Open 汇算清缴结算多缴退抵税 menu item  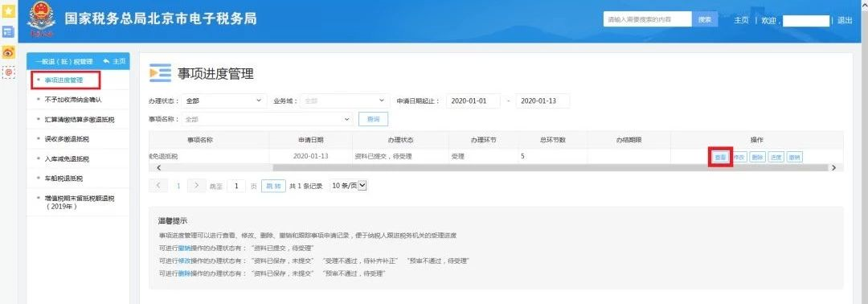80,120
